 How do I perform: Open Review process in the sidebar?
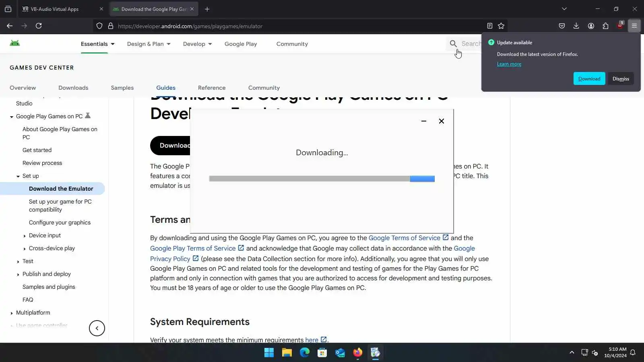(x=42, y=163)
